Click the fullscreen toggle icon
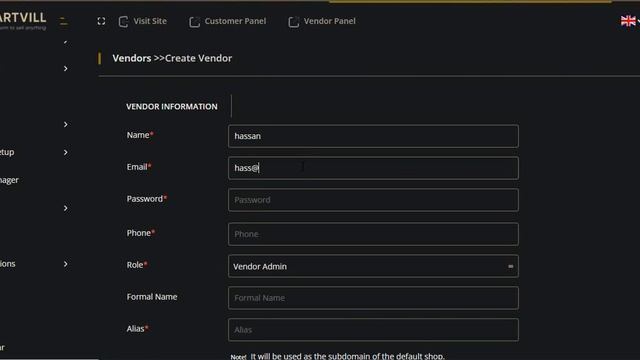This screenshot has width=640, height=360. 101,21
